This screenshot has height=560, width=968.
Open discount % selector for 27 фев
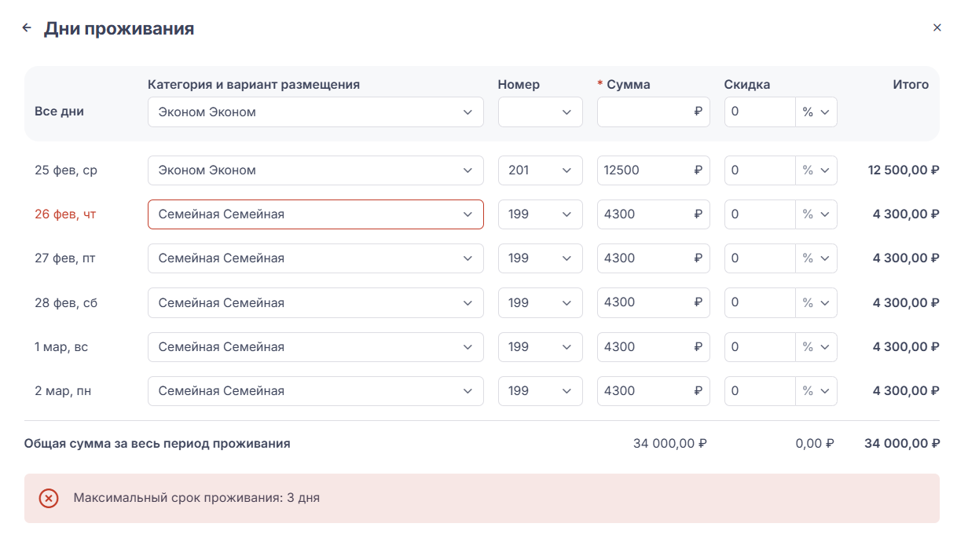click(x=816, y=258)
